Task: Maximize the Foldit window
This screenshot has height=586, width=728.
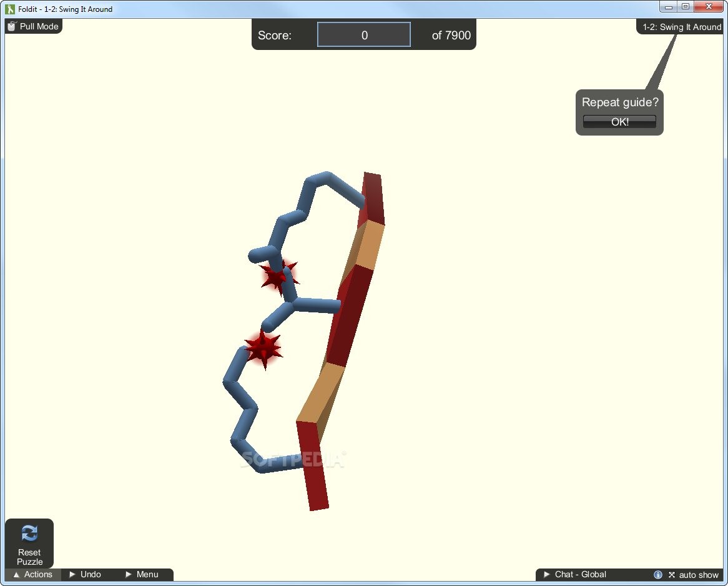Action: tap(686, 6)
